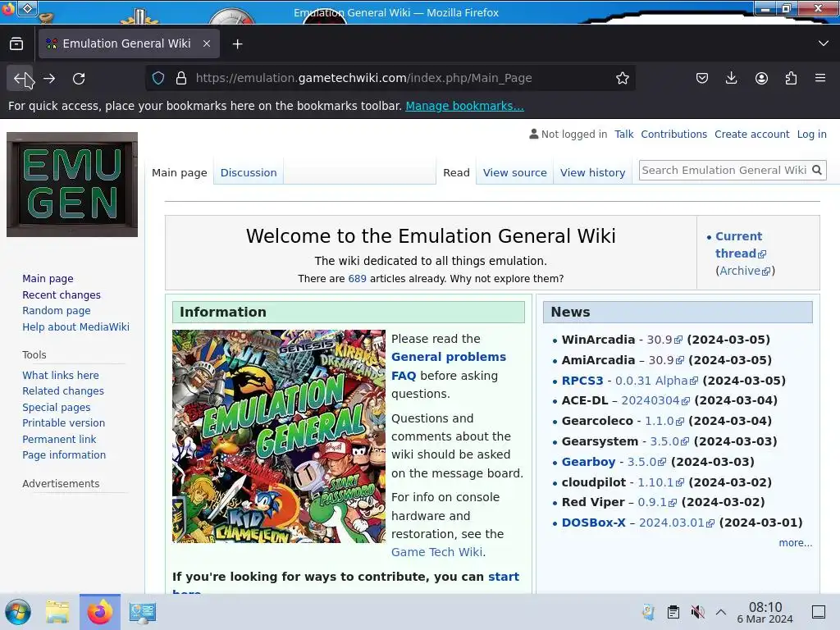Click the 689 articles count link
840x630 pixels.
click(x=358, y=279)
